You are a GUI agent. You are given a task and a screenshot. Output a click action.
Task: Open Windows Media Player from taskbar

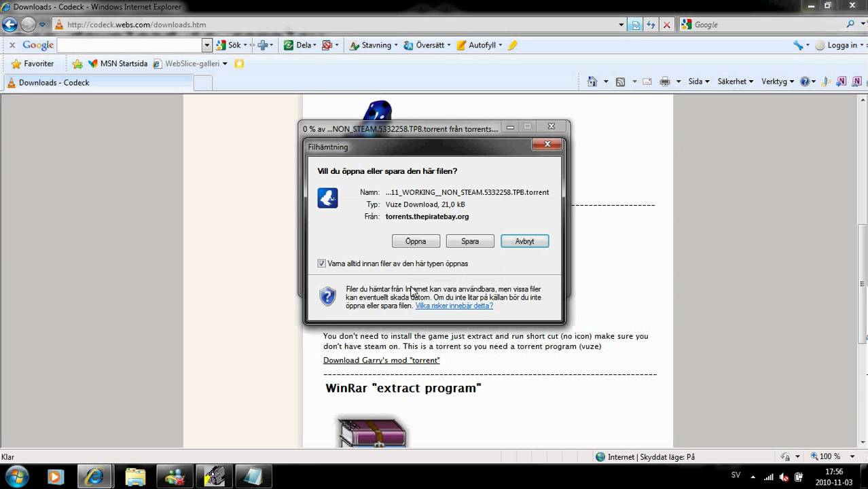[56, 476]
